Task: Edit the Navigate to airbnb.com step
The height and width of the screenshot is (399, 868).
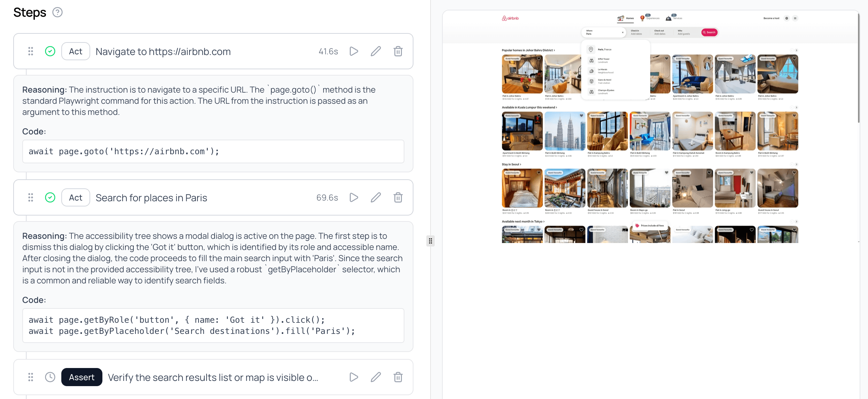Action: (x=375, y=52)
